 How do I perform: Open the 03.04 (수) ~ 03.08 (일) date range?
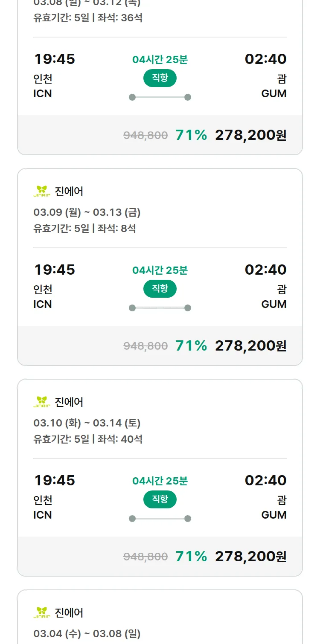tap(87, 634)
